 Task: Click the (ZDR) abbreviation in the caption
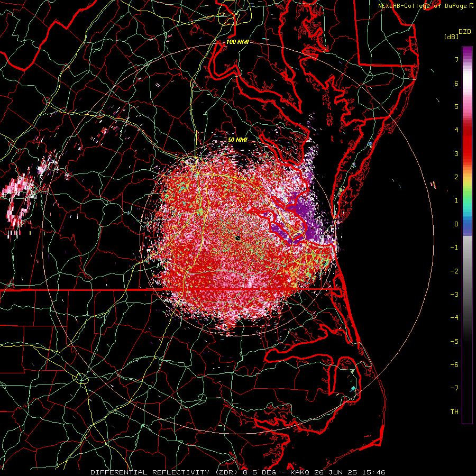[226, 472]
